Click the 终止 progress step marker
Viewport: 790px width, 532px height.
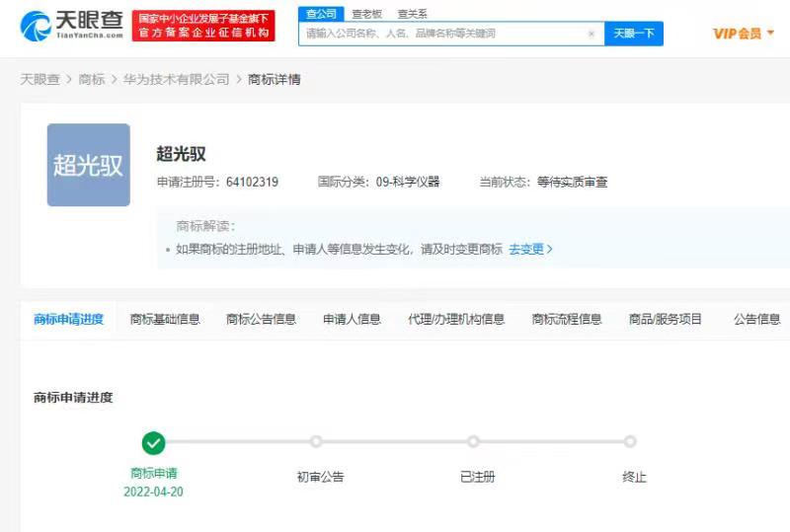[x=630, y=442]
